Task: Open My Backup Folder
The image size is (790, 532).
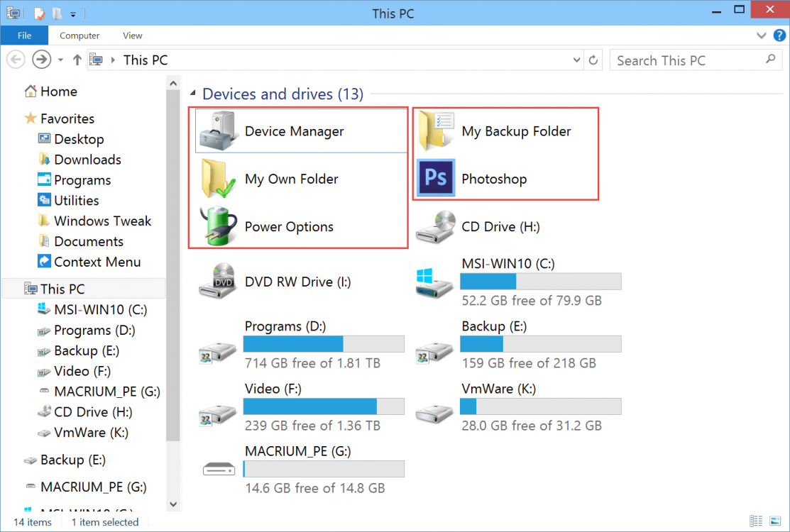Action: [516, 131]
